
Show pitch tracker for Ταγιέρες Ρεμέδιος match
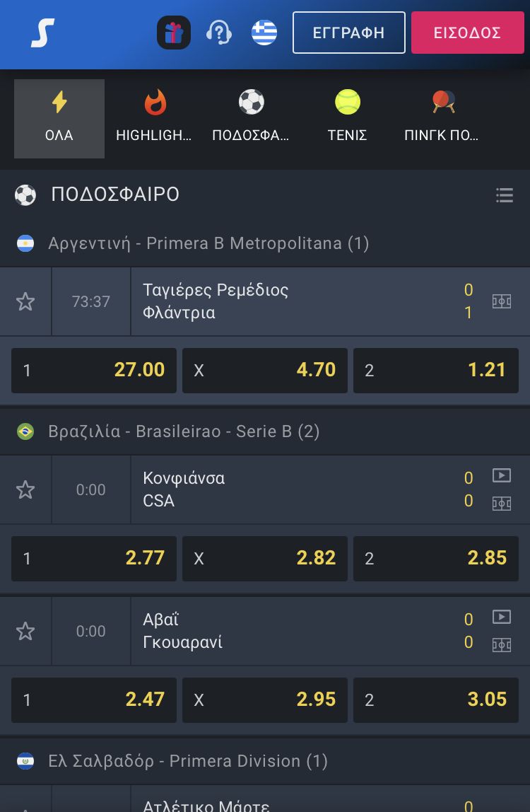click(x=502, y=301)
